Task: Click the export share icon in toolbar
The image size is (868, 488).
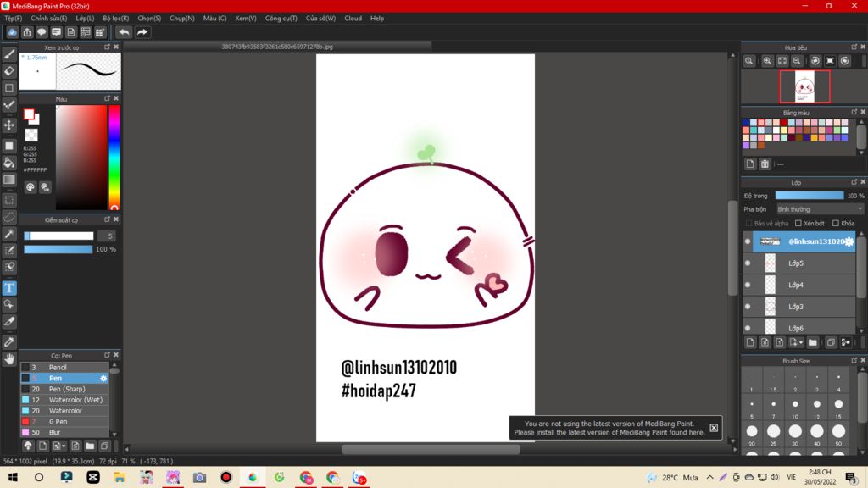Action: click(x=26, y=32)
